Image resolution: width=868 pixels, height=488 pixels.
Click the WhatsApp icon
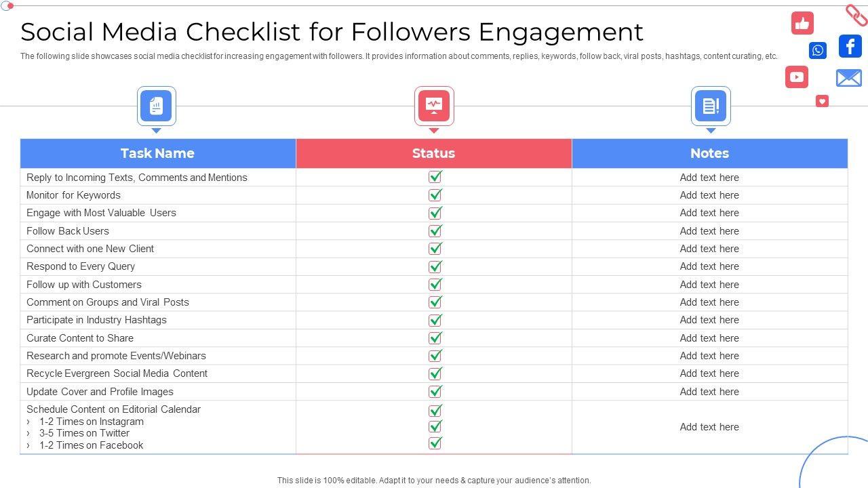click(818, 50)
